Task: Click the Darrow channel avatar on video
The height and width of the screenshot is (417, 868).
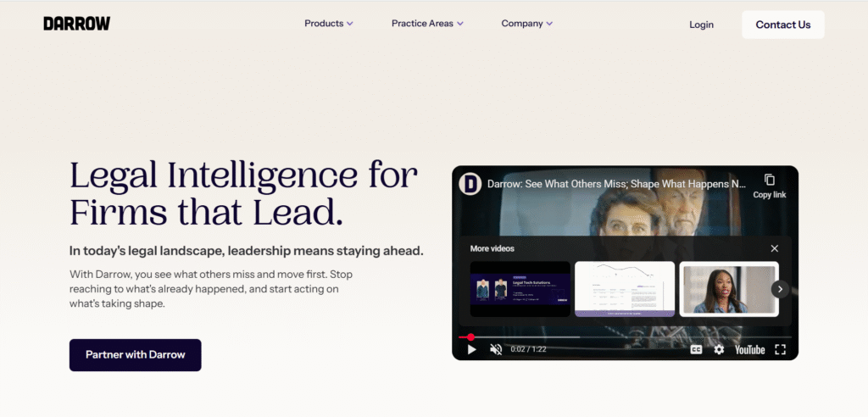Action: (470, 184)
